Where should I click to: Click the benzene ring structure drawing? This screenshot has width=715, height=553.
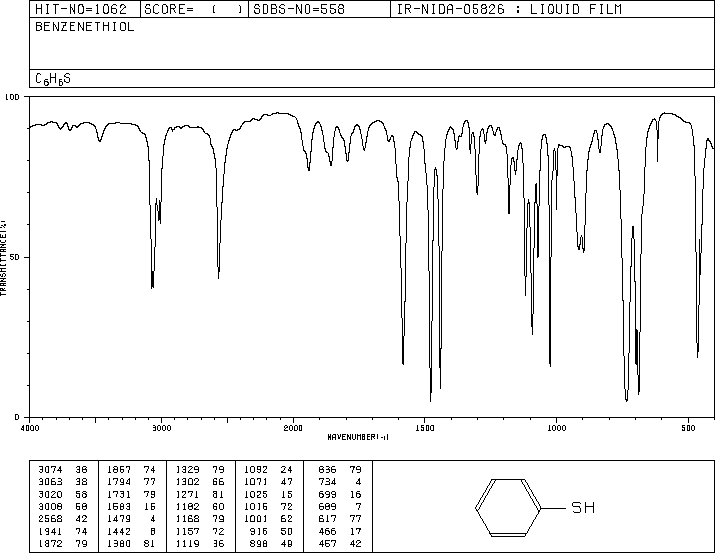(508, 507)
